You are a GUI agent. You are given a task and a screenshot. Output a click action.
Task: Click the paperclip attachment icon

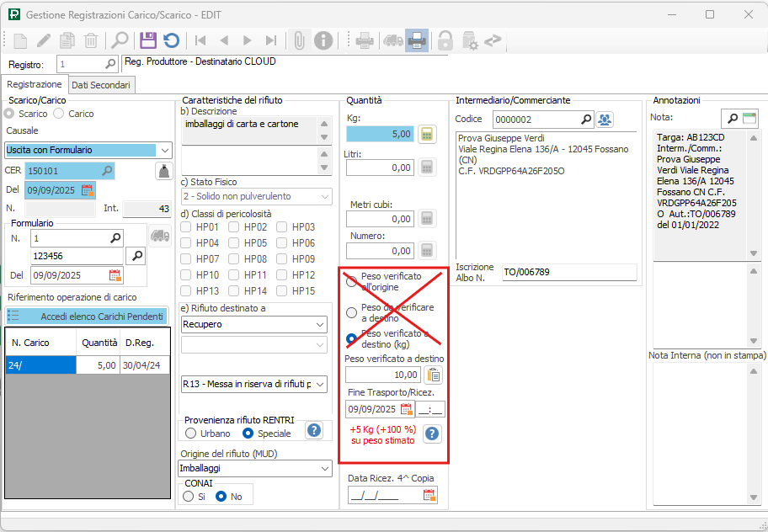(x=299, y=40)
